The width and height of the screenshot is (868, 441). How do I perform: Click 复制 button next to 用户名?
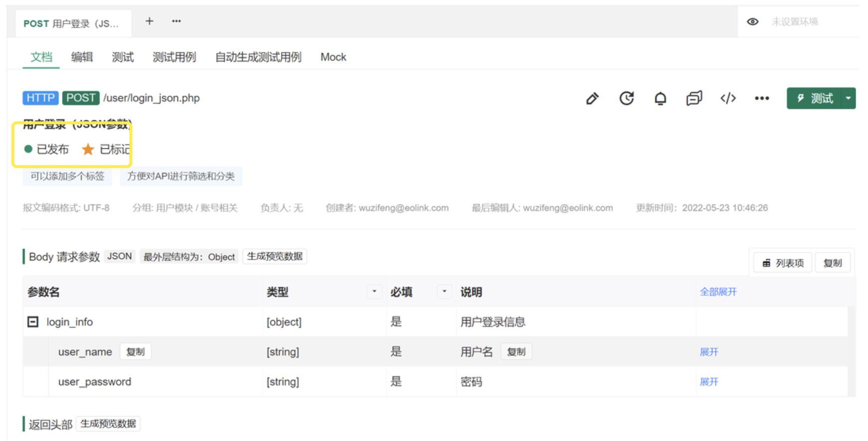point(516,352)
